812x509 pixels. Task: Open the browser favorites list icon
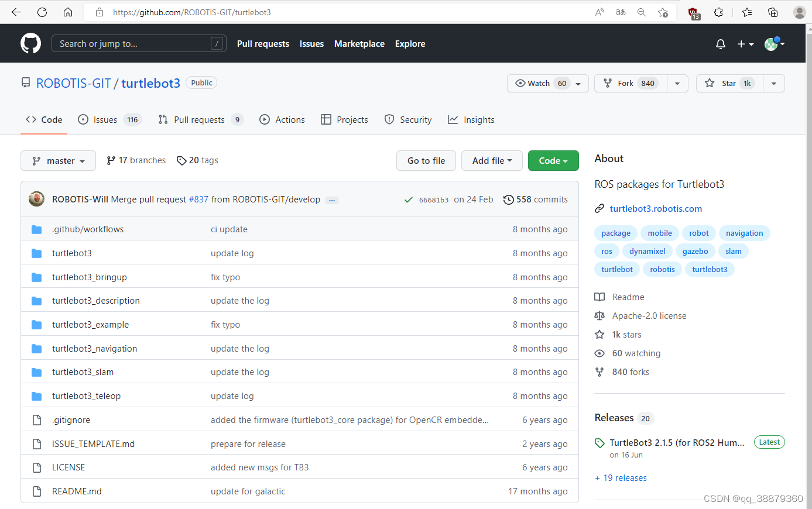click(x=747, y=12)
